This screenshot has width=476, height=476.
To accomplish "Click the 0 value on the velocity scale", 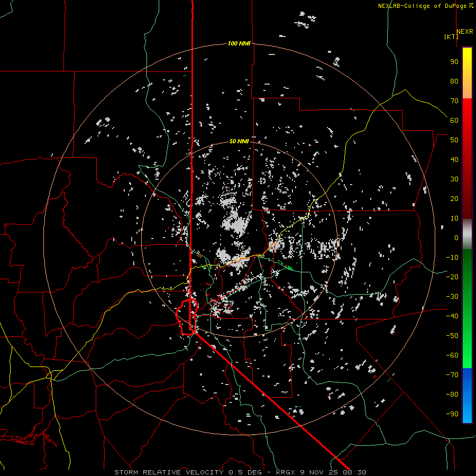I will (x=456, y=238).
